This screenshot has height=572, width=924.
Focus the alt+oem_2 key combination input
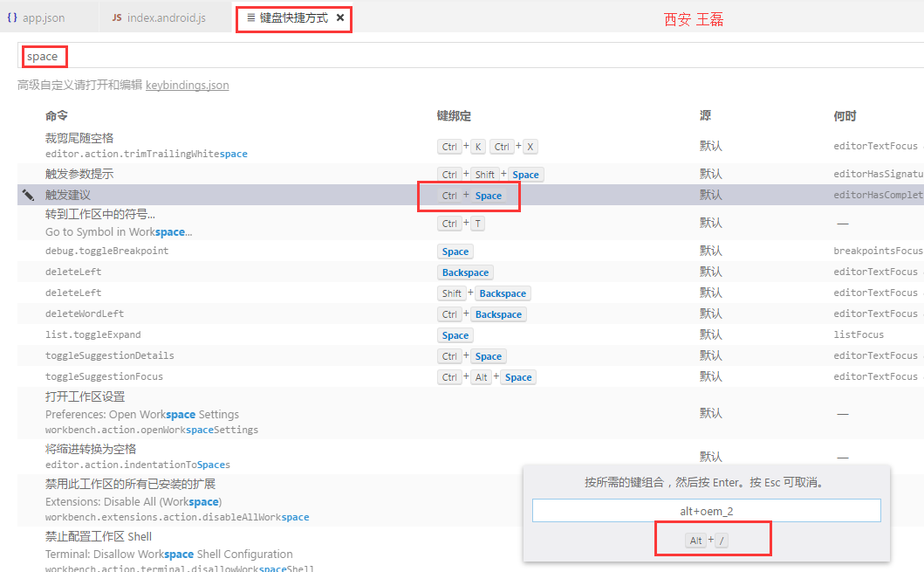tap(706, 511)
